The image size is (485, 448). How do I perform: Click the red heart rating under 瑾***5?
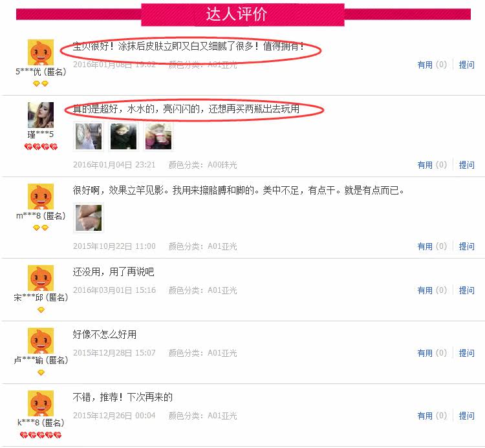[x=41, y=147]
